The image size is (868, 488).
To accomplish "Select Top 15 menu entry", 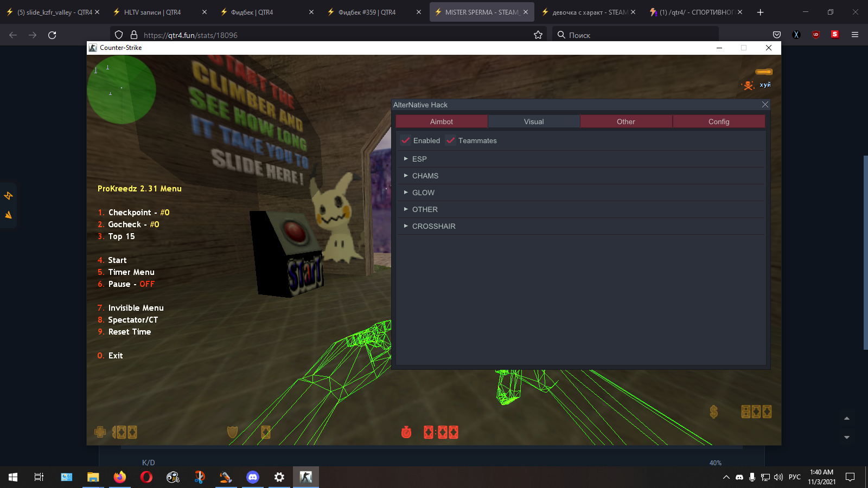I will [116, 236].
